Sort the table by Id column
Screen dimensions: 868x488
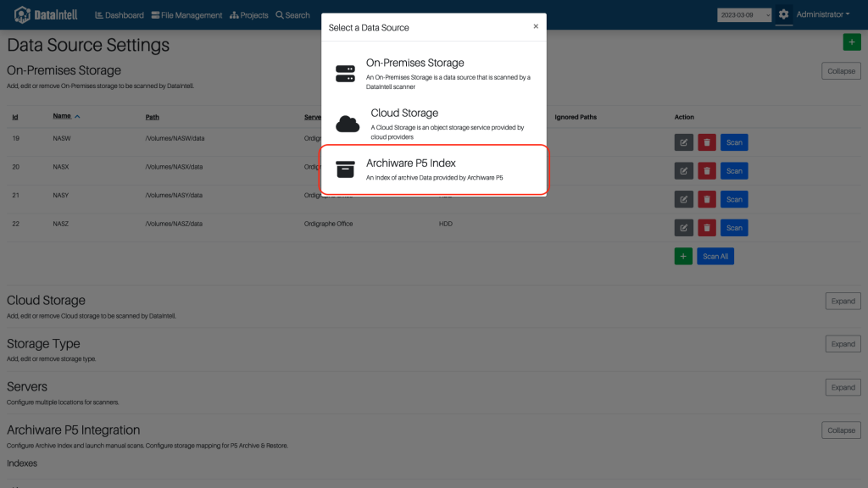[15, 117]
